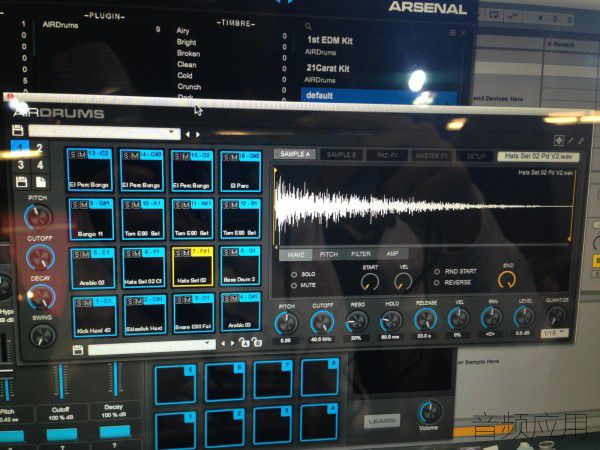Viewport: 600px width, 450px height.
Task: Solo the Sidestick Hard pad
Action: coord(130,302)
